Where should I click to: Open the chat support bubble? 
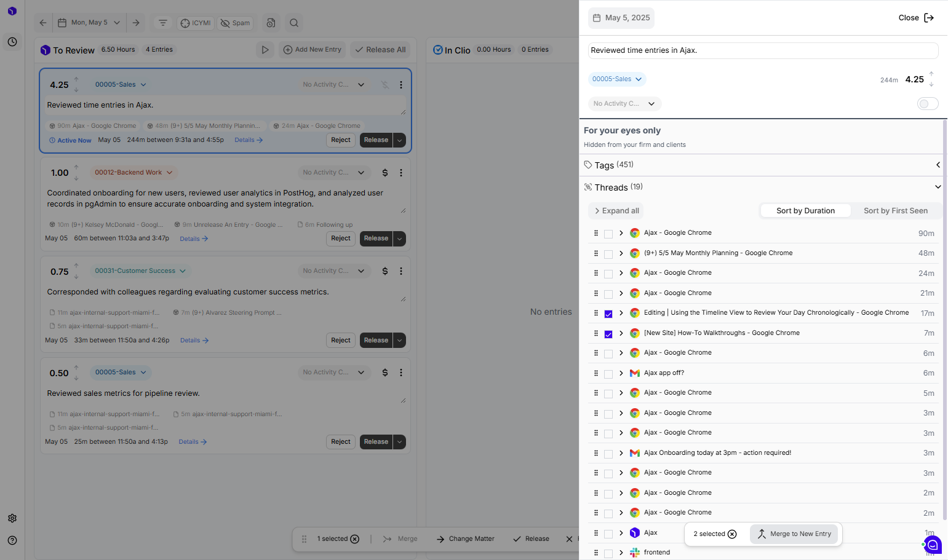pyautogui.click(x=933, y=545)
